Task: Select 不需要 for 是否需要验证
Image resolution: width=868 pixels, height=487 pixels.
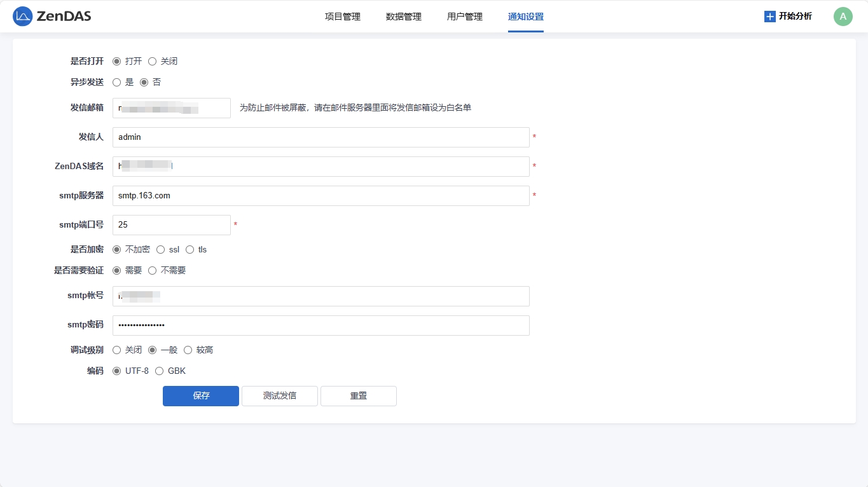Action: pyautogui.click(x=153, y=271)
